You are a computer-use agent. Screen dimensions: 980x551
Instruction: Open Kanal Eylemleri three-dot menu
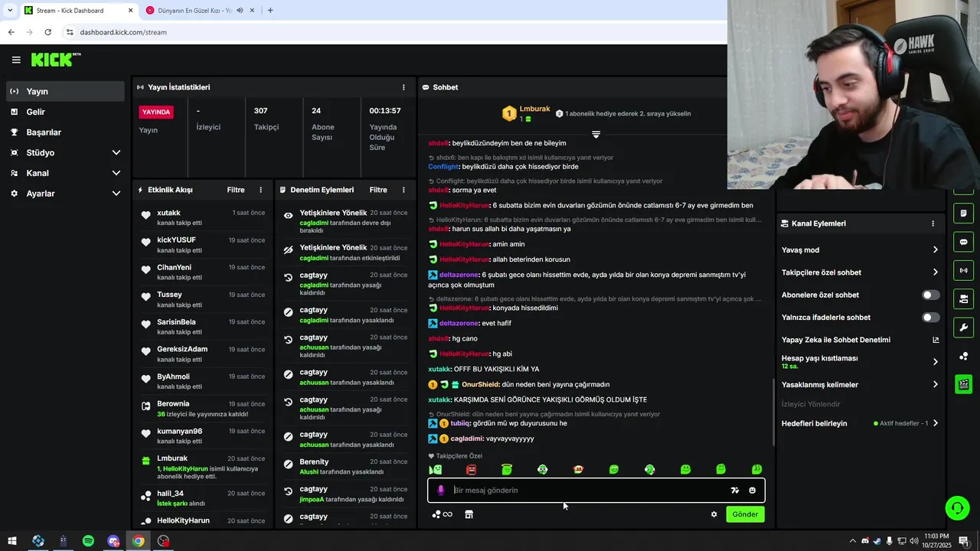click(x=933, y=223)
